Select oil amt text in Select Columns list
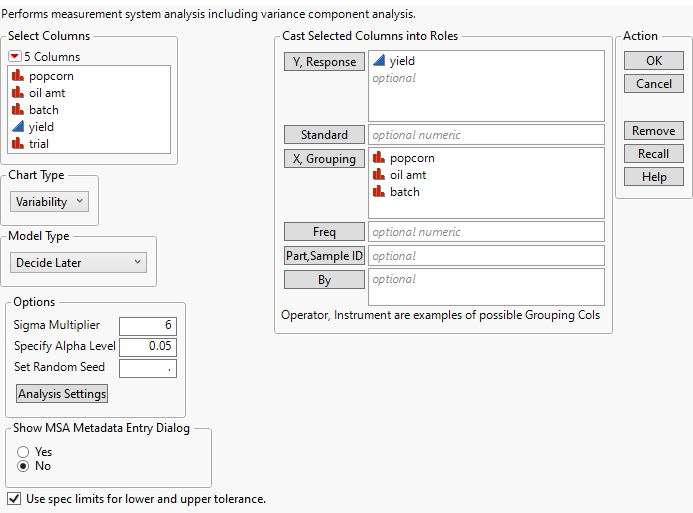The height and width of the screenshot is (513, 693). click(x=47, y=93)
